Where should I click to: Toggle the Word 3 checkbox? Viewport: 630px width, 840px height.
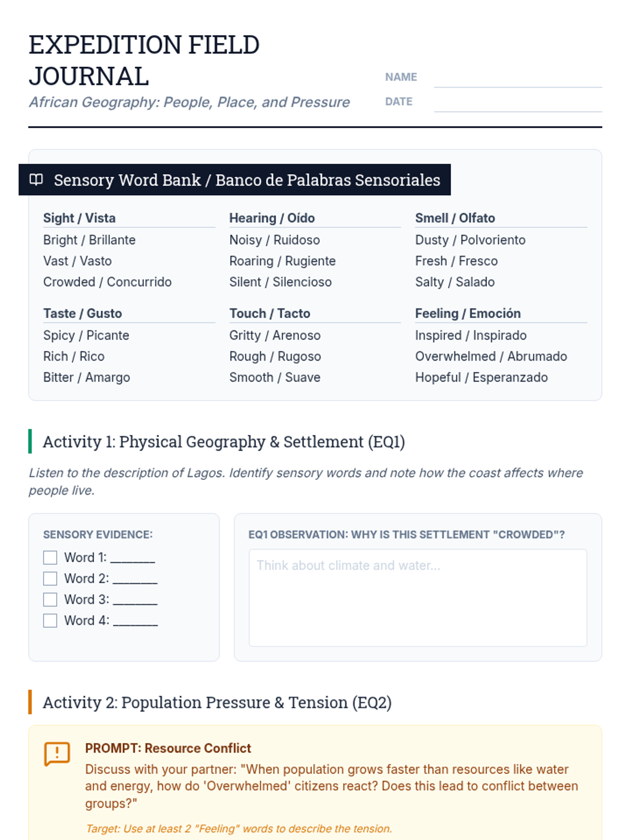pos(50,600)
